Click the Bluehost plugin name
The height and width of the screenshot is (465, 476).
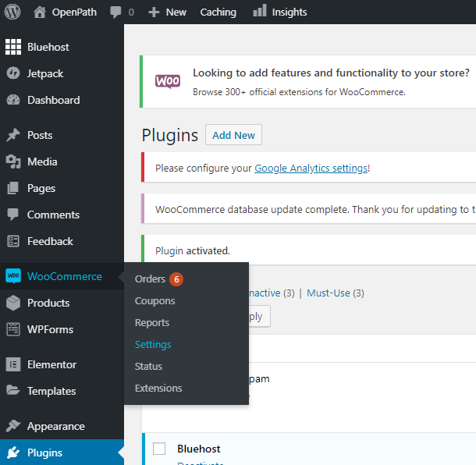point(199,449)
